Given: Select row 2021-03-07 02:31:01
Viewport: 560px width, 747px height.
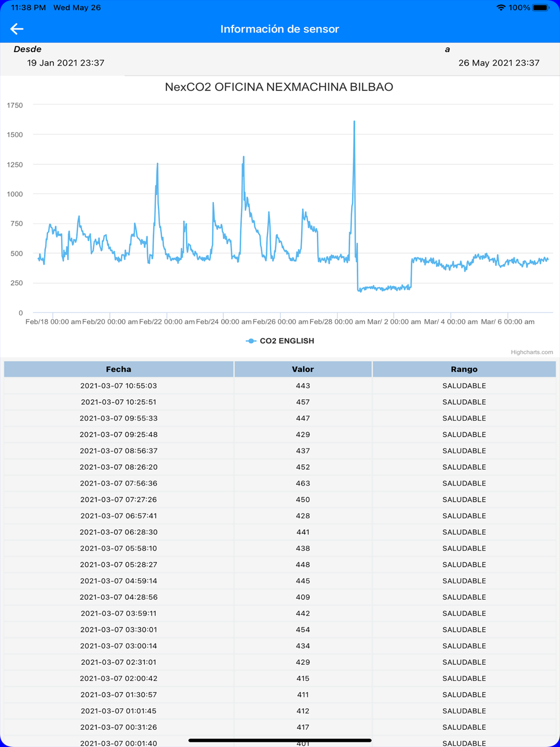Looking at the screenshot, I should click(x=280, y=662).
